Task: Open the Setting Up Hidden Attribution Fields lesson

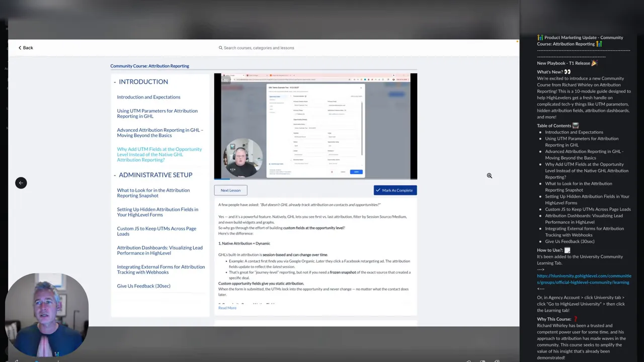Action: [x=157, y=212]
